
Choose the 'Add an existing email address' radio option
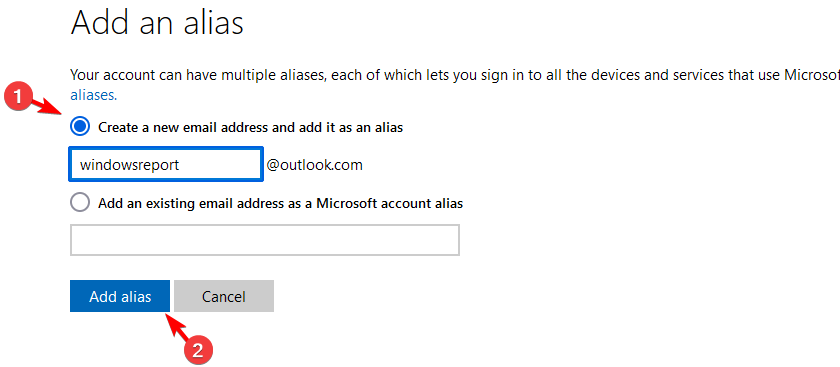[x=80, y=203]
